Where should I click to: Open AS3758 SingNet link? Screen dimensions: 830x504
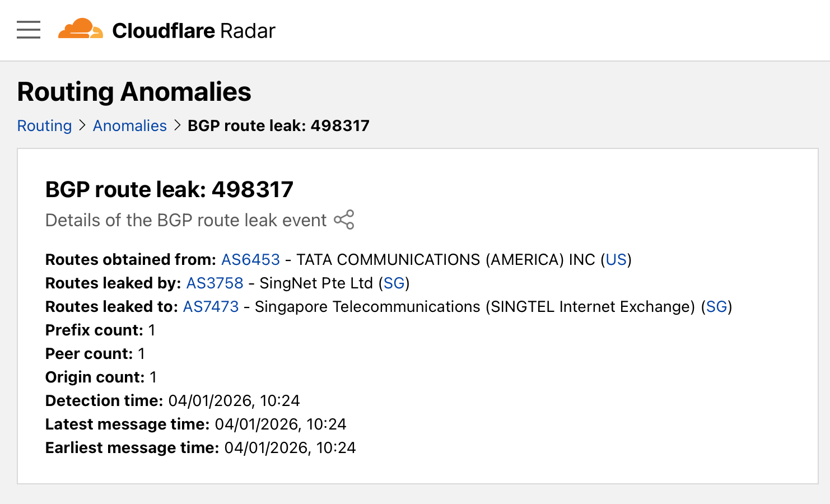coord(215,283)
